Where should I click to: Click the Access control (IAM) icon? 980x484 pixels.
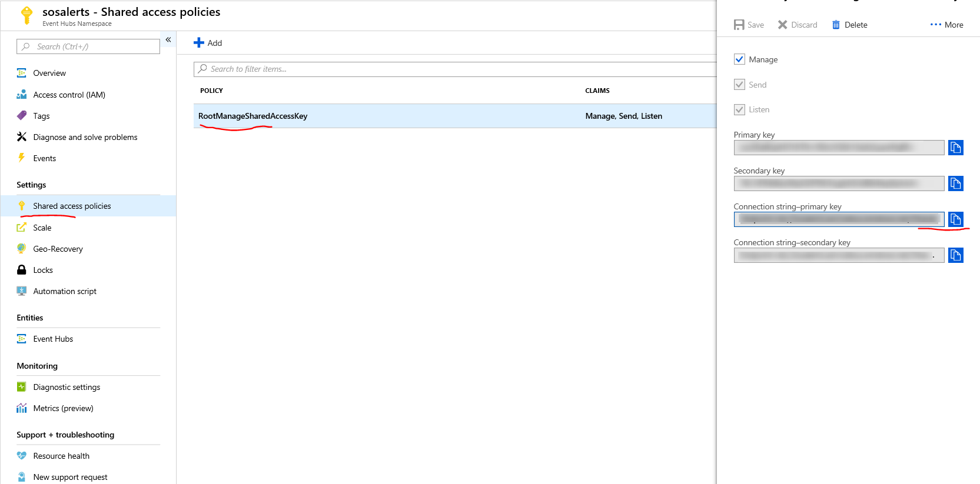22,95
